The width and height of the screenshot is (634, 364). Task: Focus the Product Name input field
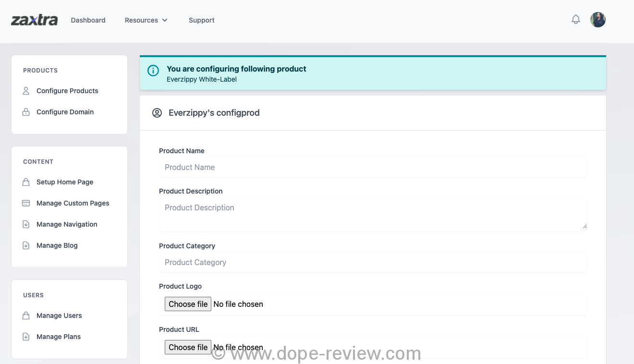pyautogui.click(x=373, y=168)
